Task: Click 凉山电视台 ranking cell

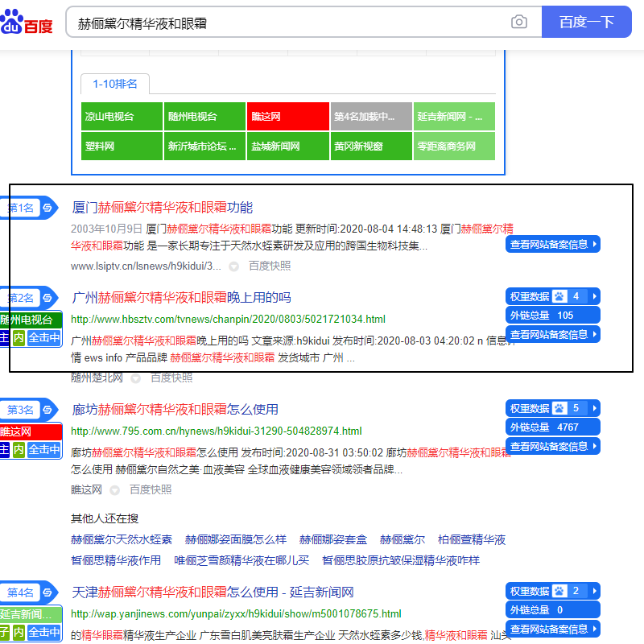Action: tap(122, 116)
